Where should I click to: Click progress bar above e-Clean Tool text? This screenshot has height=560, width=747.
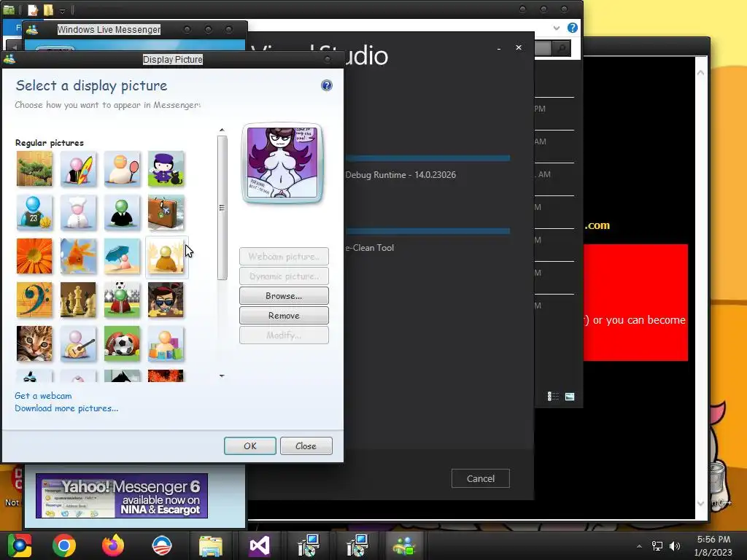click(x=427, y=231)
